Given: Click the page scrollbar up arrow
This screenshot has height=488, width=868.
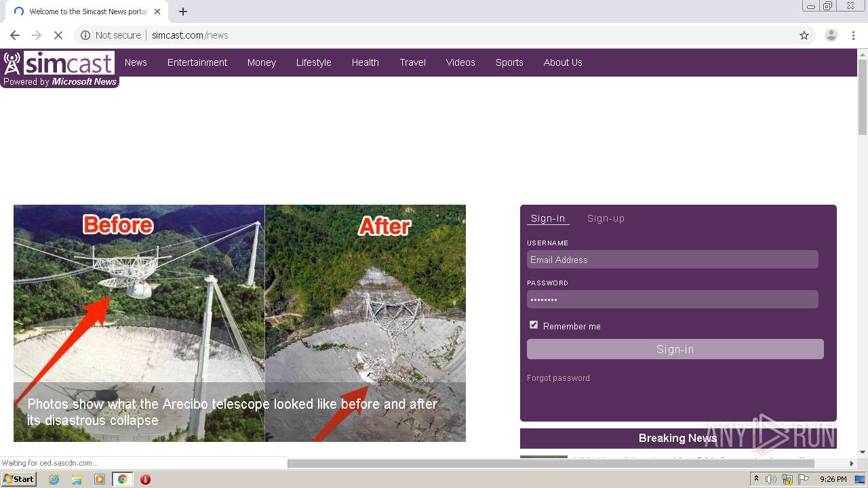Looking at the screenshot, I should click(x=863, y=53).
